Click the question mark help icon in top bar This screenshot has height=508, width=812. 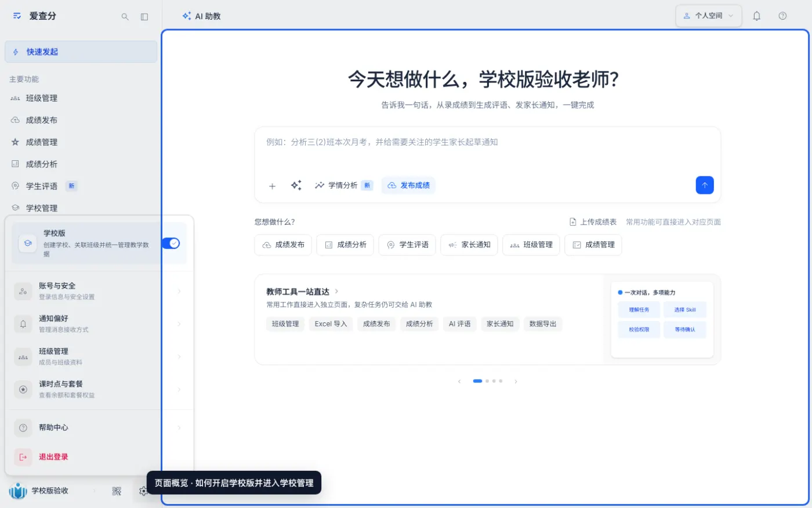point(782,16)
